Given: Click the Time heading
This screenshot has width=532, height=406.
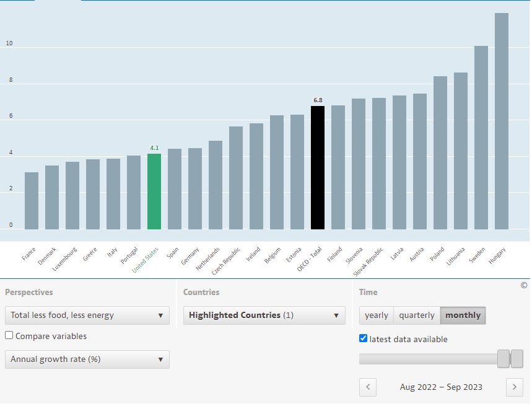Looking at the screenshot, I should 368,293.
